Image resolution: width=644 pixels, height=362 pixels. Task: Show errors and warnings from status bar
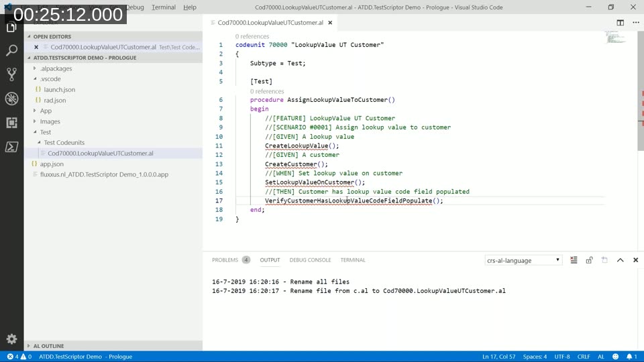tap(19, 357)
